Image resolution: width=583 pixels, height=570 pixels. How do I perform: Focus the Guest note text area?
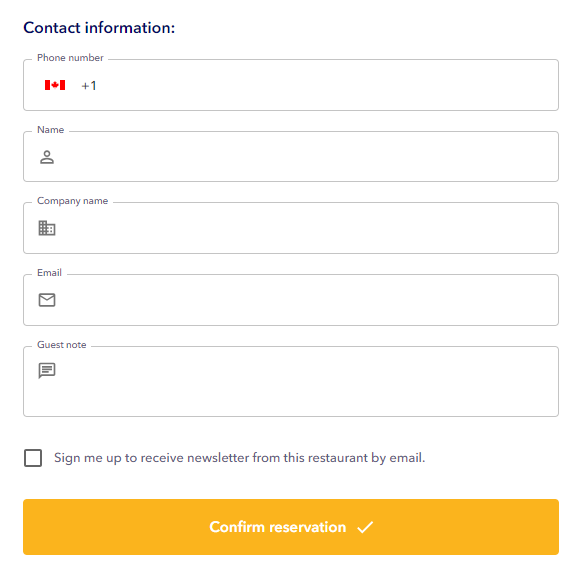pyautogui.click(x=291, y=381)
